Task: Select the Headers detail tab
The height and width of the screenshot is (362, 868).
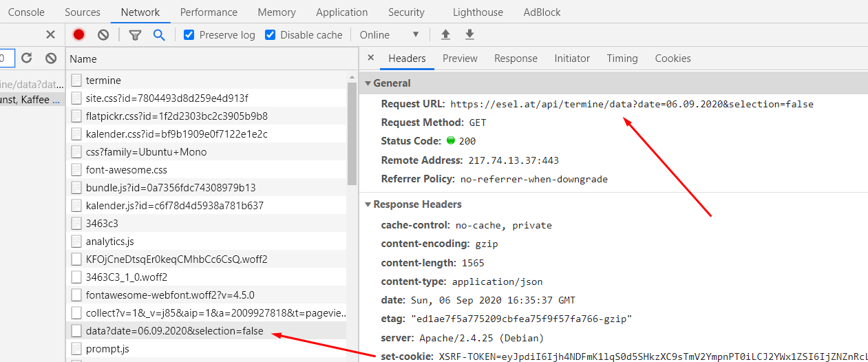Action: 407,58
